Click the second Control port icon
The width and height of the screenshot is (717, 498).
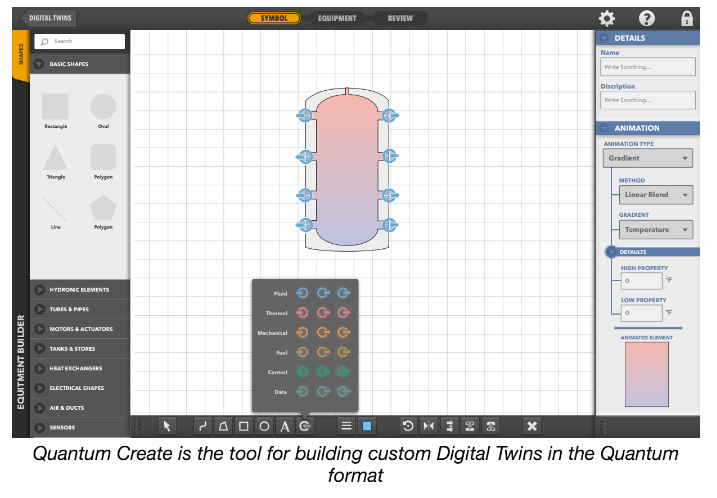coord(323,372)
